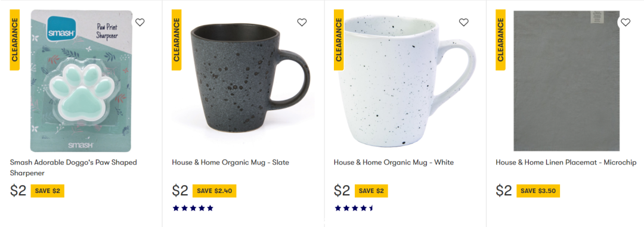The width and height of the screenshot is (644, 227).
Task: Select Clearance ribbon on the placemat card
Action: 500,40
